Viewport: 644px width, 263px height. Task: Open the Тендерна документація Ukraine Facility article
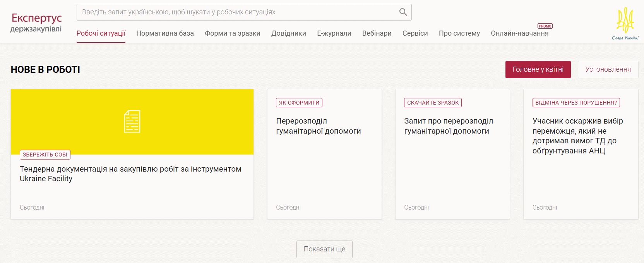(130, 174)
